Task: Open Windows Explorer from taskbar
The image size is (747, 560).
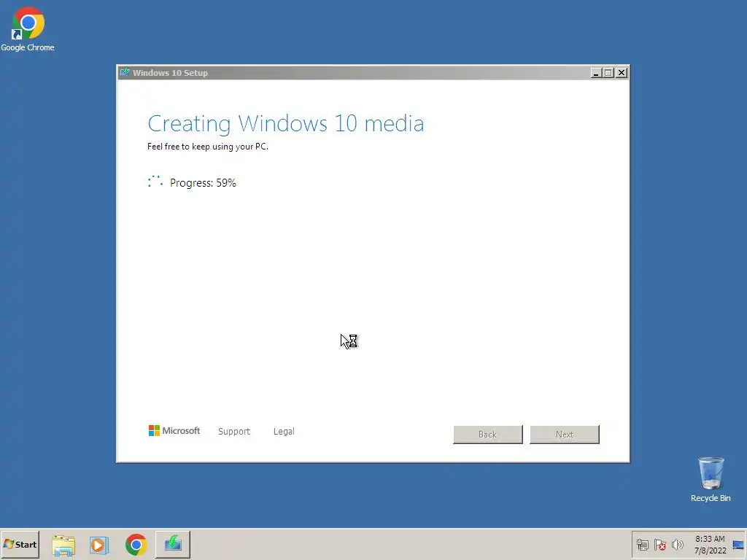Action: point(63,545)
